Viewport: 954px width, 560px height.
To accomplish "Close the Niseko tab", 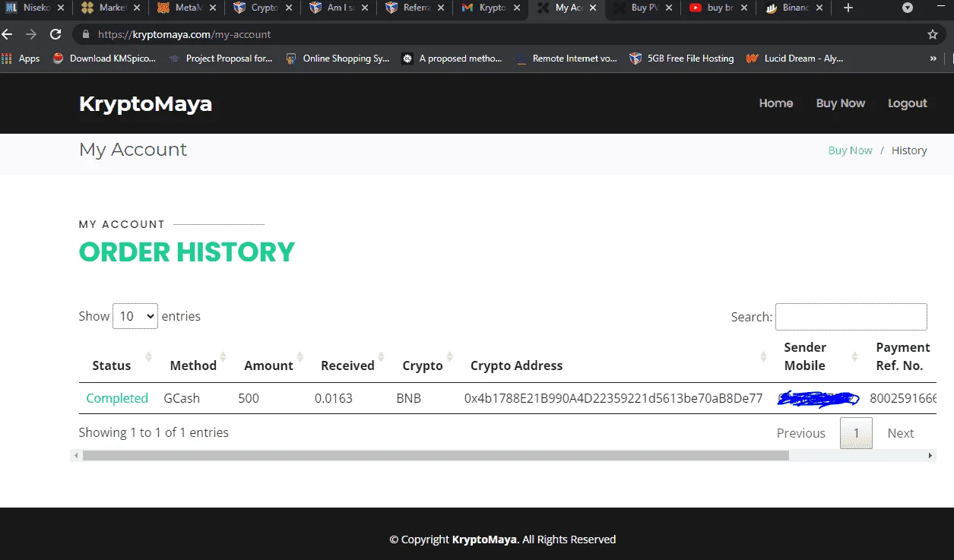I will click(x=62, y=8).
